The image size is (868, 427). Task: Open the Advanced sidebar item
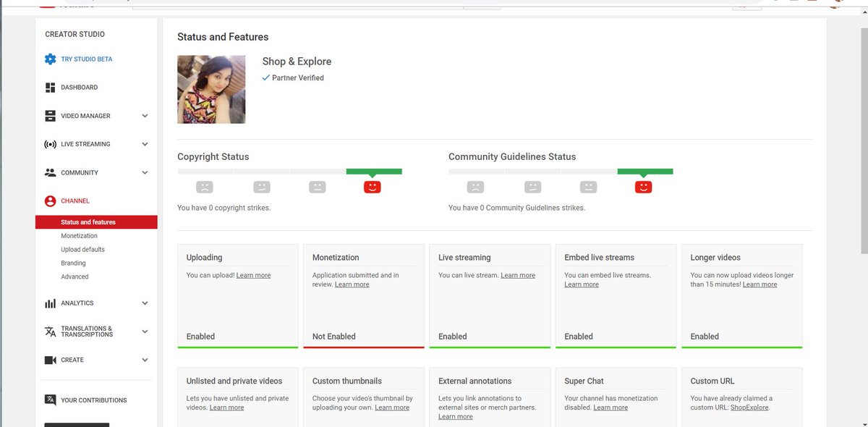tap(75, 276)
